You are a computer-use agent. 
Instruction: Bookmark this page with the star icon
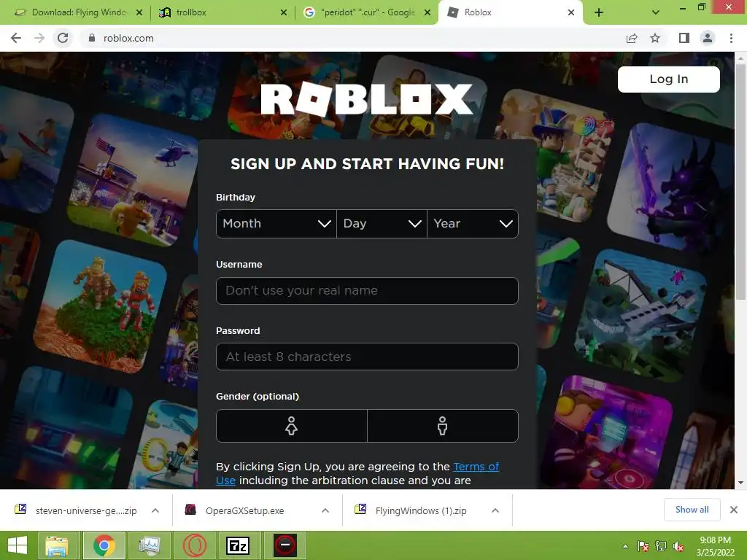click(655, 38)
